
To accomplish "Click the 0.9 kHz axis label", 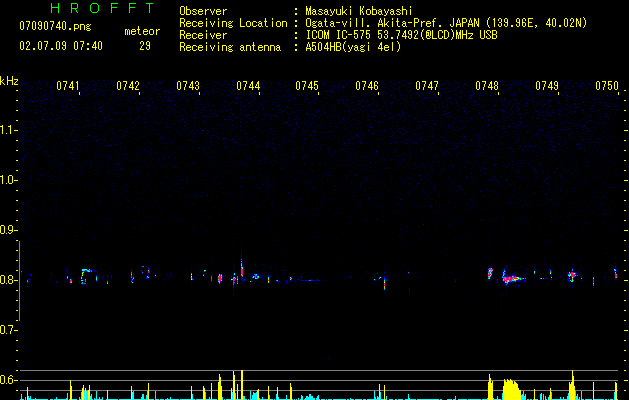I will [x=8, y=230].
